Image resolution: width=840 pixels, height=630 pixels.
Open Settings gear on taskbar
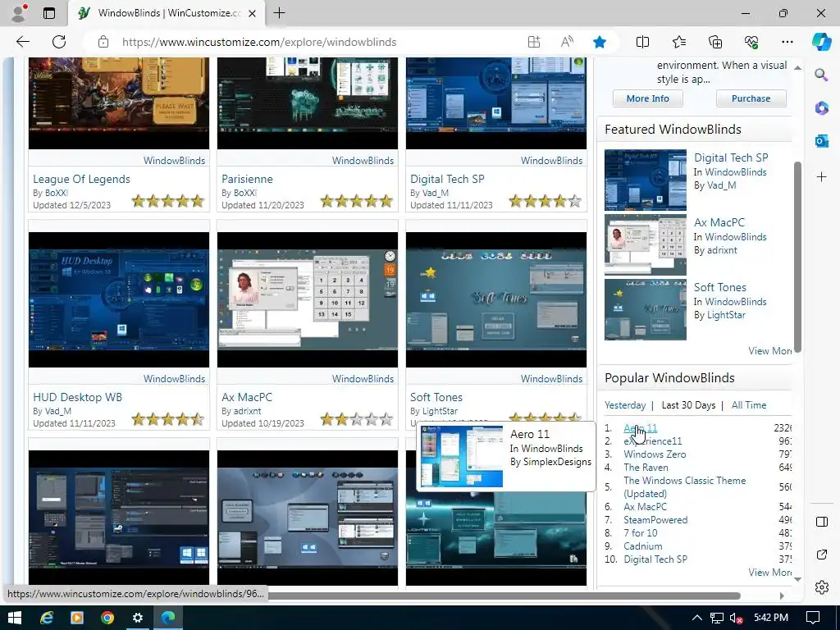click(x=138, y=618)
